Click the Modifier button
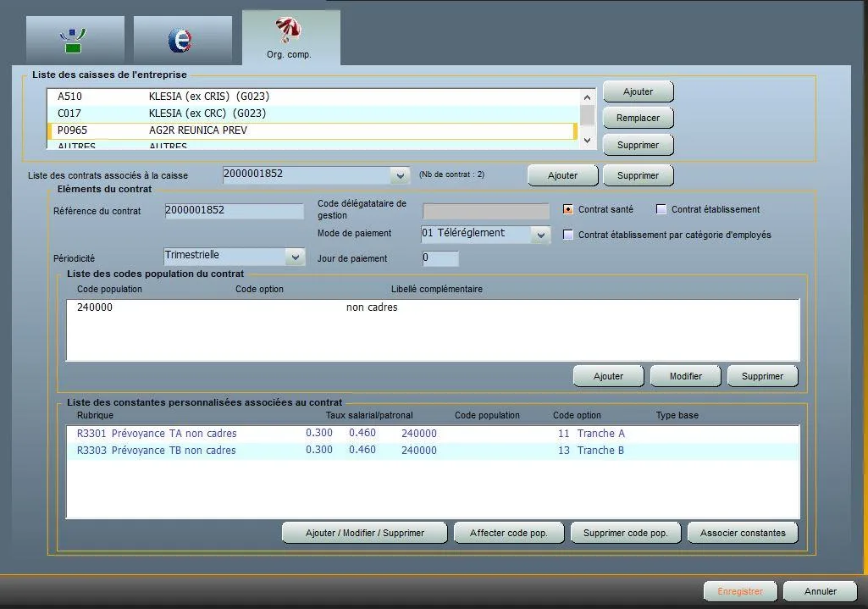The image size is (868, 609). tap(685, 376)
